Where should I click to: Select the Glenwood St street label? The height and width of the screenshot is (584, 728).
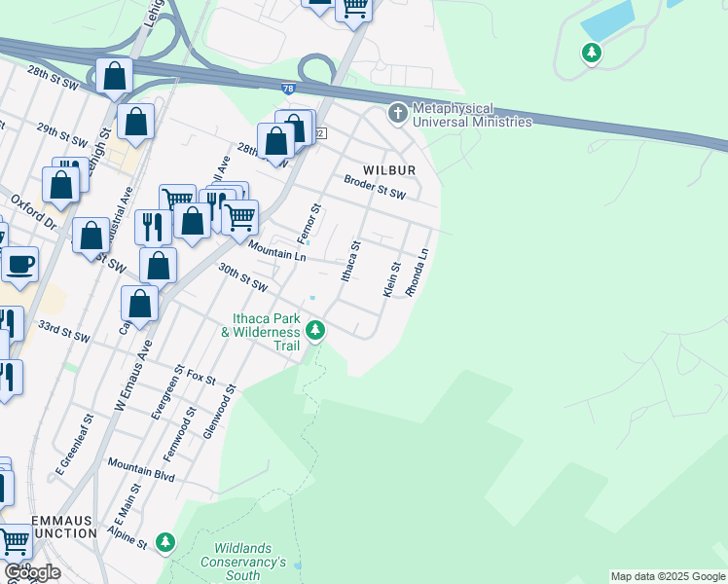tap(220, 412)
